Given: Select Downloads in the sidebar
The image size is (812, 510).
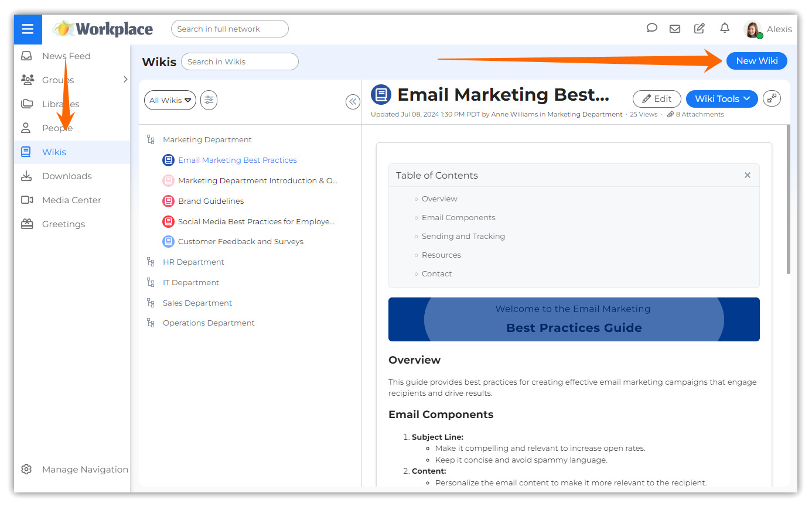Looking at the screenshot, I should (x=67, y=176).
